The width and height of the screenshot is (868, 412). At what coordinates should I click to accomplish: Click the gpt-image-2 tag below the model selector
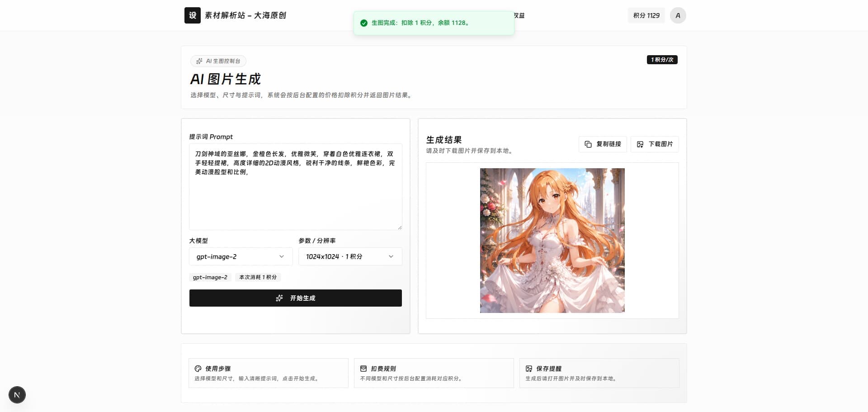[x=210, y=277]
